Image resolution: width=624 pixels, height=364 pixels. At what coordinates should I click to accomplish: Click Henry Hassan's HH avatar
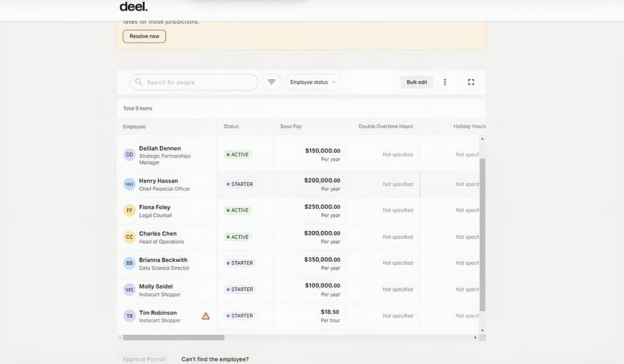click(129, 184)
